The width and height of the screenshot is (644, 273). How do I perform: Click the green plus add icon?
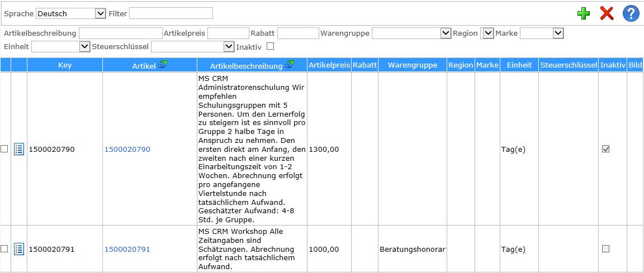[584, 13]
